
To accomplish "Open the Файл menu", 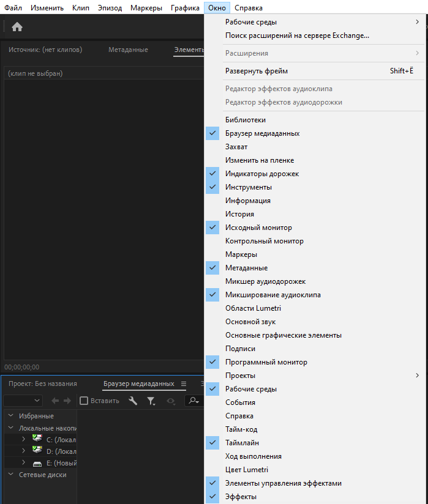I will [x=13, y=8].
